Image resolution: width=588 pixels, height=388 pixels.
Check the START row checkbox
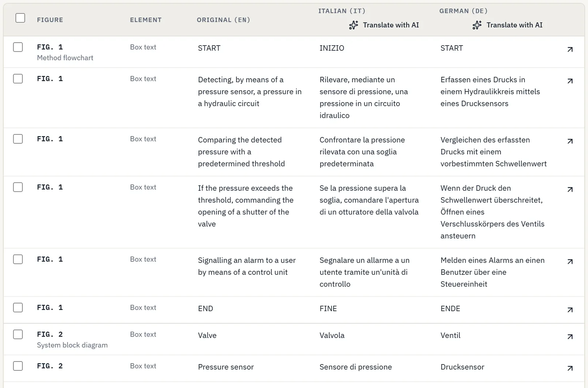18,47
